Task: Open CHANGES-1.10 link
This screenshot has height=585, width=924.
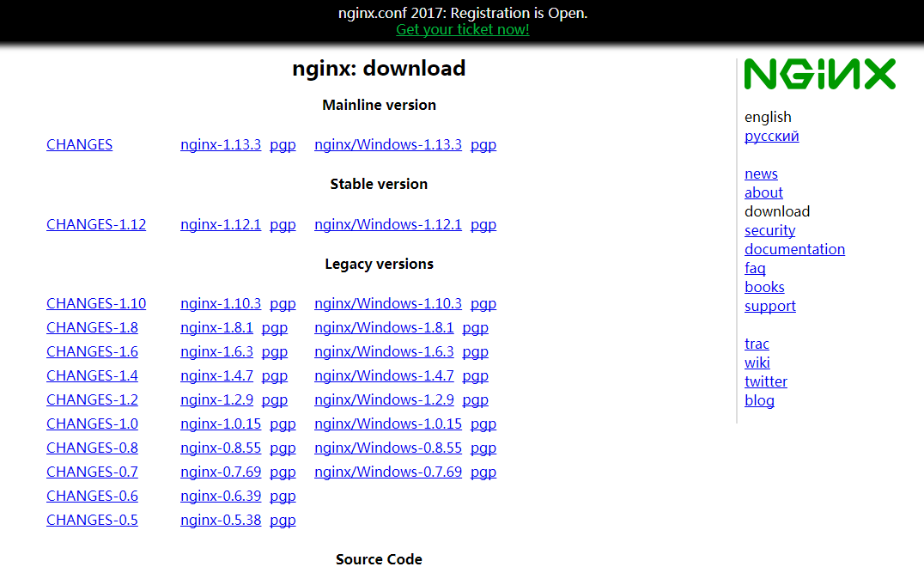Action: point(96,304)
